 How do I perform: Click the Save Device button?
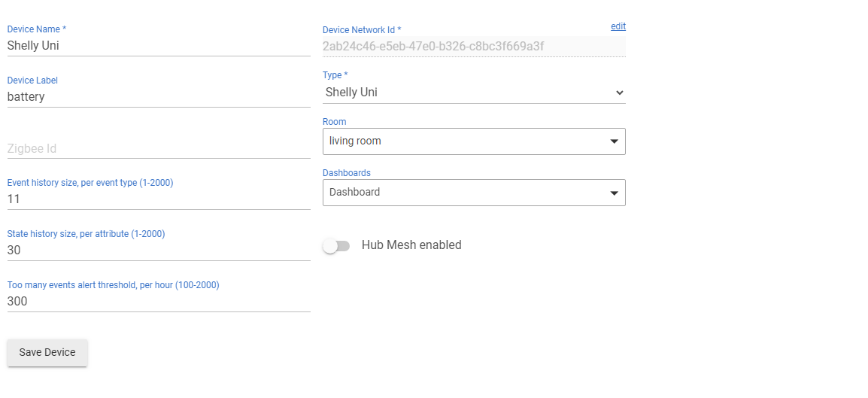tap(47, 353)
